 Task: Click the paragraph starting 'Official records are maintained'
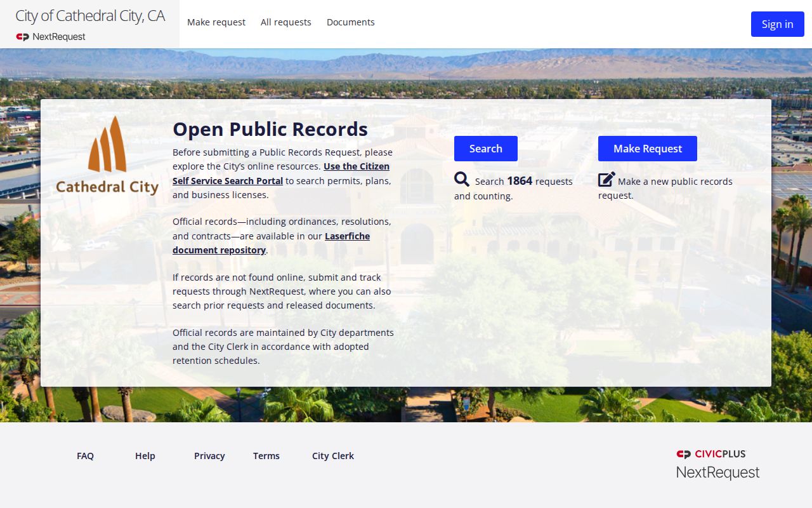point(283,347)
